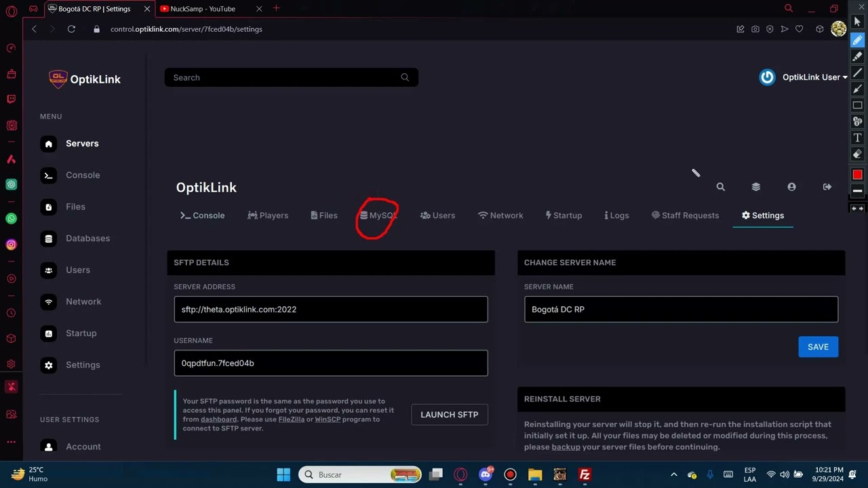868x488 pixels.
Task: Open WhatsApp in the Opera sidebar
Action: pyautogui.click(x=11, y=218)
